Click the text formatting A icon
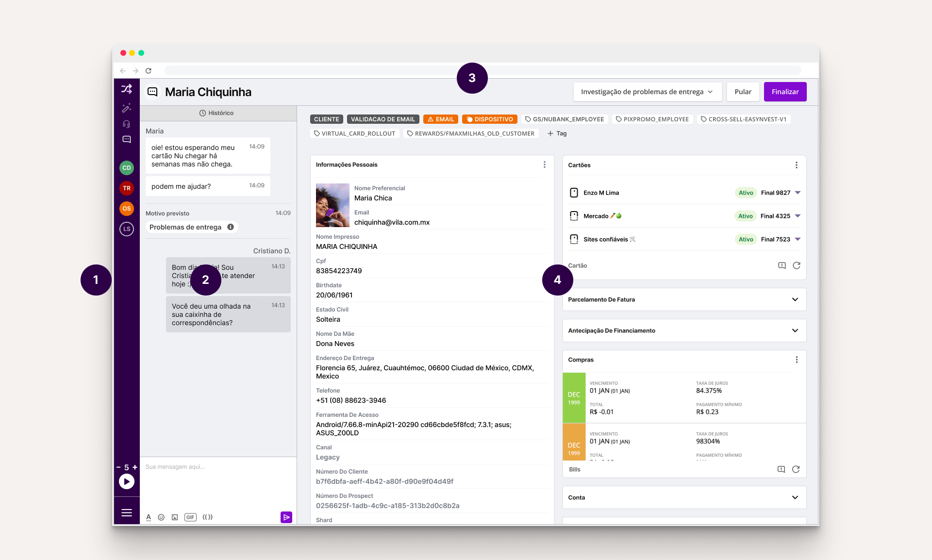The height and width of the screenshot is (560, 932). tap(149, 517)
